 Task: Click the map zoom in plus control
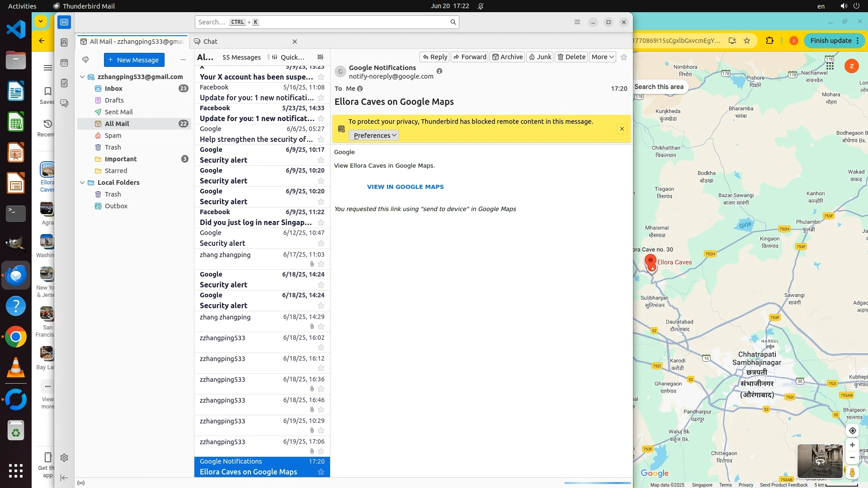click(852, 445)
